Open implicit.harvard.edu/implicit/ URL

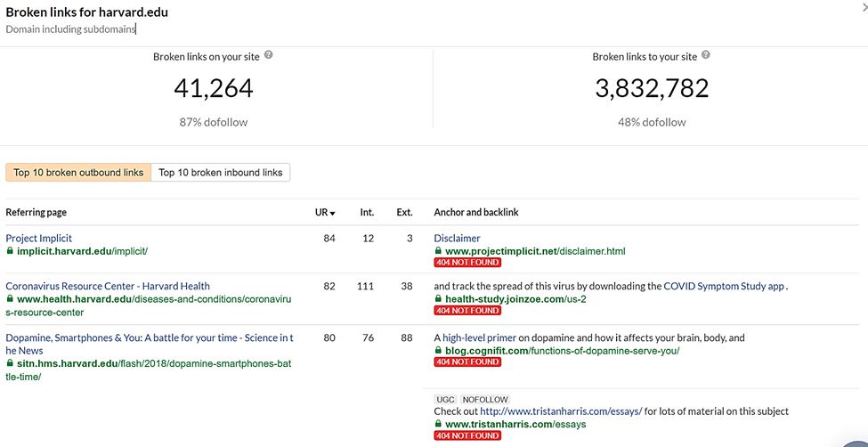click(x=83, y=251)
